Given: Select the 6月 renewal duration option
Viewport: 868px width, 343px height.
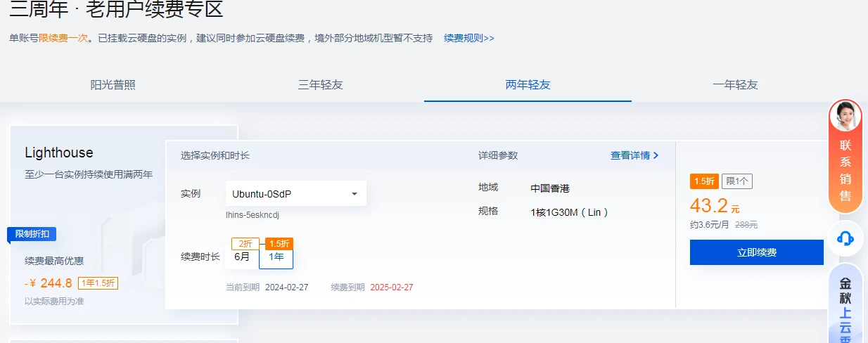Looking at the screenshot, I should point(242,257).
